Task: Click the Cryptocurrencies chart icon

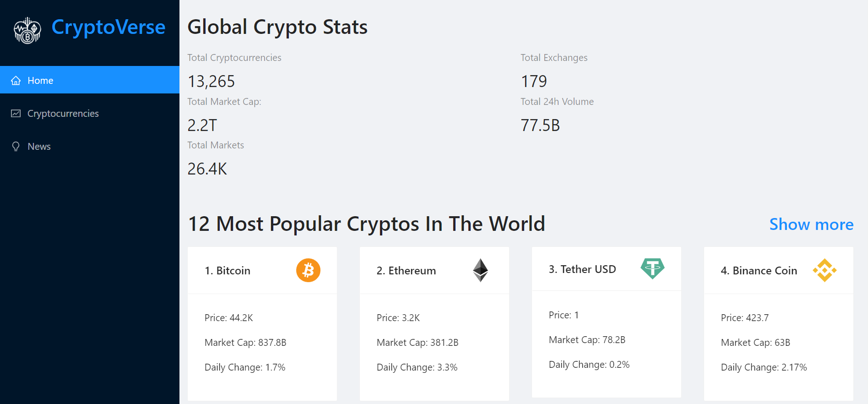Action: pos(16,114)
